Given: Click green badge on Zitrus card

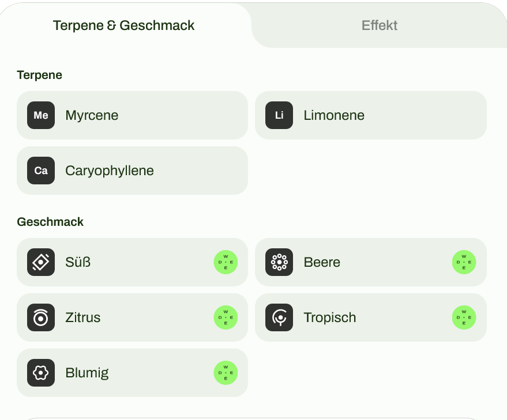Looking at the screenshot, I should [226, 317].
